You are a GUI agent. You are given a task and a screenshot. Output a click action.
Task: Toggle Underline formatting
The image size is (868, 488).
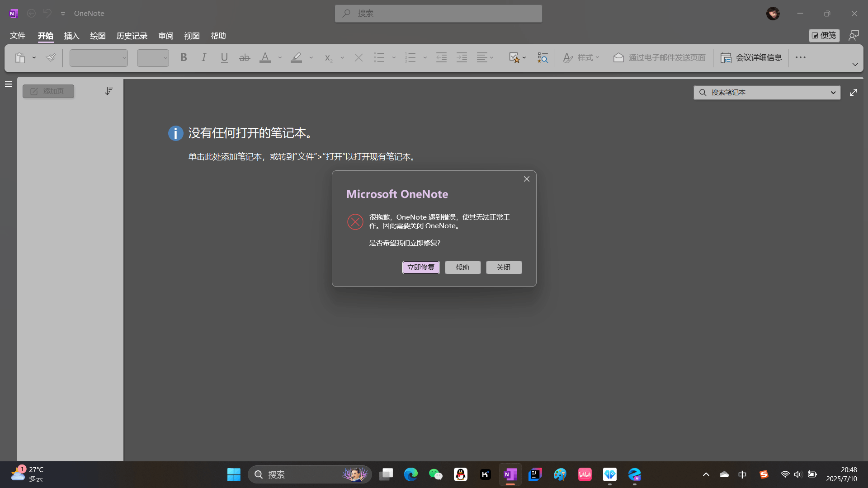(x=224, y=57)
